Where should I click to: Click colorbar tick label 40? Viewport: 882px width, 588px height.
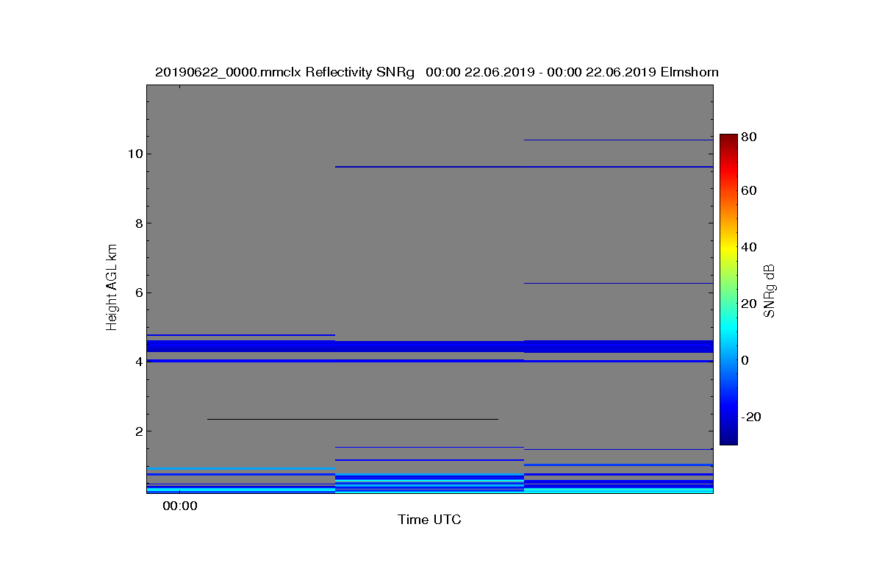[749, 247]
